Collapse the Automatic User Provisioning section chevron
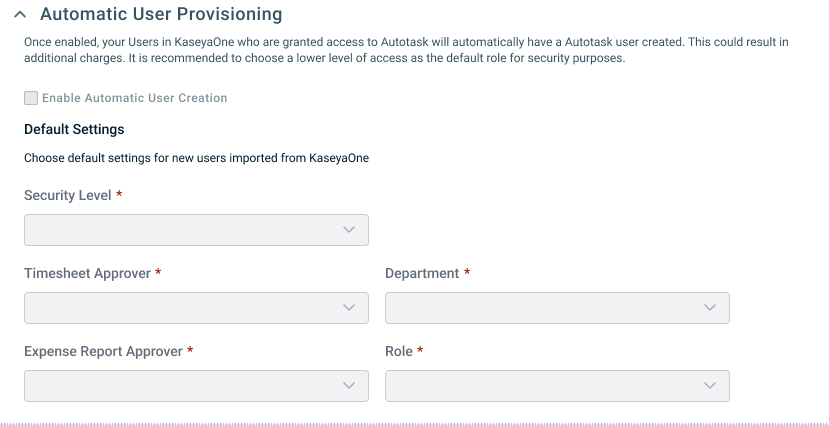The width and height of the screenshot is (829, 425). coord(20,15)
